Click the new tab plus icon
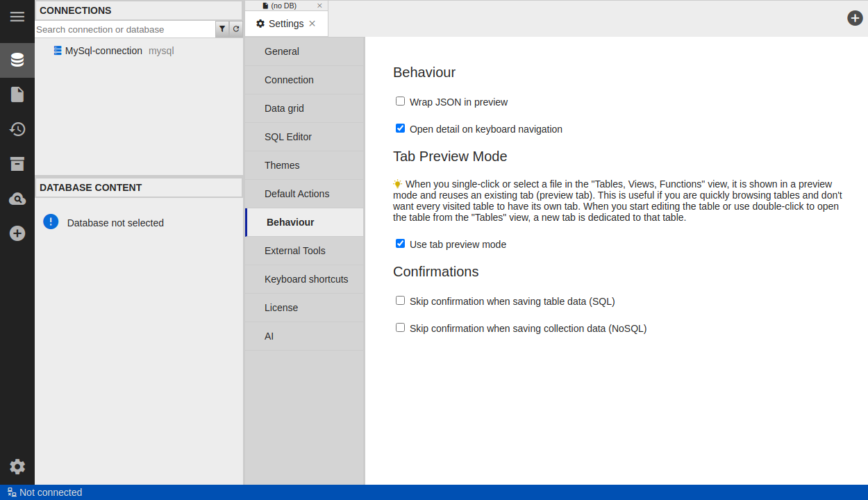The height and width of the screenshot is (500, 868). pos(855,18)
